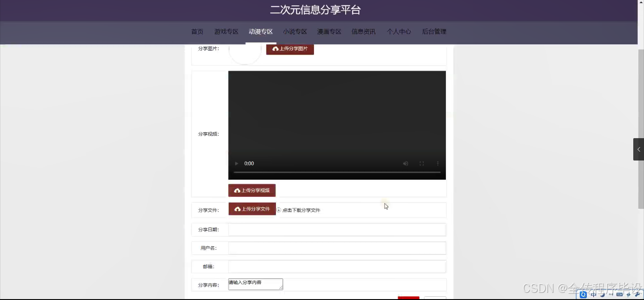This screenshot has height=300, width=644.
Task: Open 后台管理 navigation item
Action: (434, 32)
